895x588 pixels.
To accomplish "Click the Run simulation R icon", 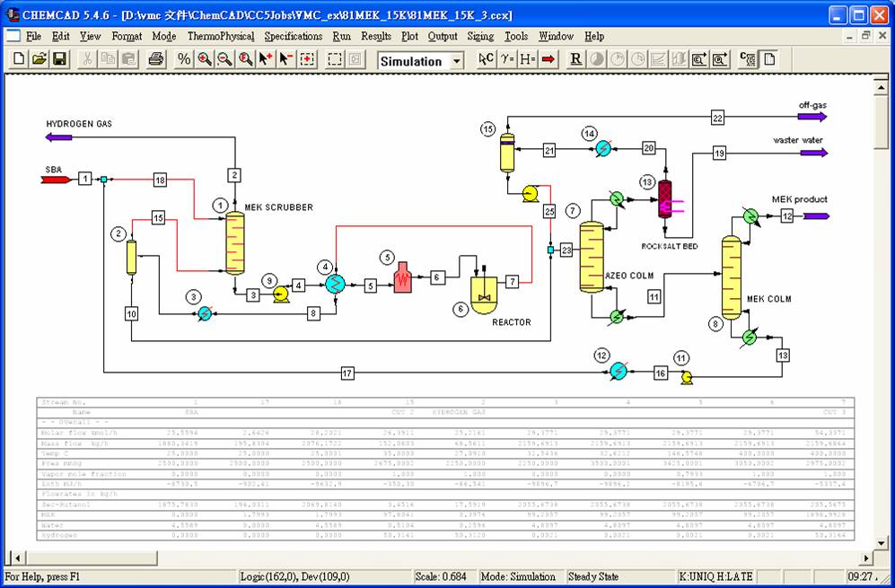I will coord(576,59).
